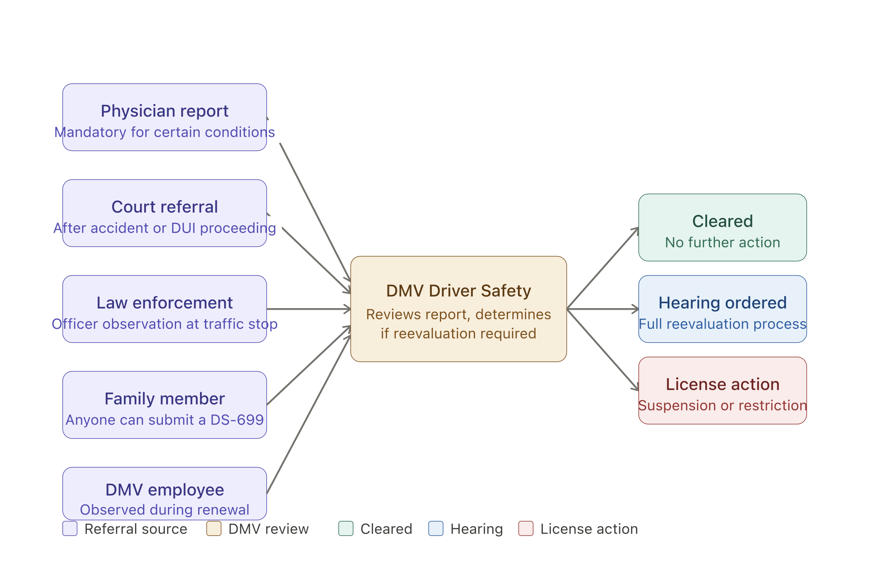The image size is (892, 588).
Task: Click the Cleared legend color swatch
Action: coord(346,528)
